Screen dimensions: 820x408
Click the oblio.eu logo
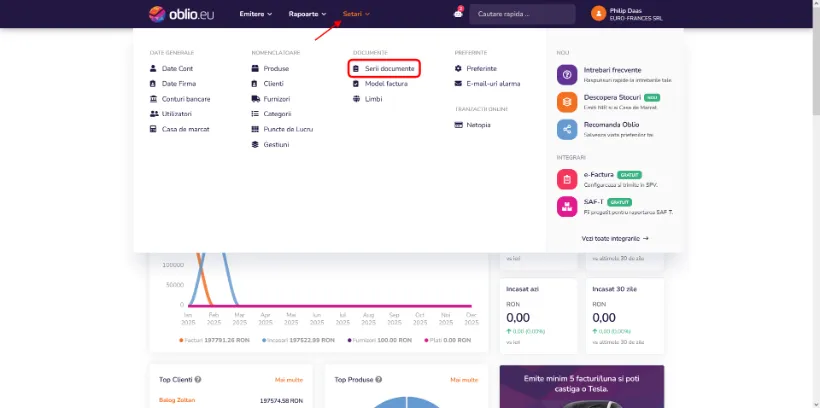(x=181, y=14)
